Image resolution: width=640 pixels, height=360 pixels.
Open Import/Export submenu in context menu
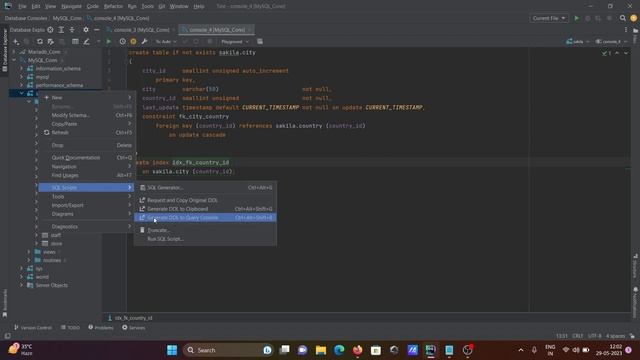click(x=87, y=205)
